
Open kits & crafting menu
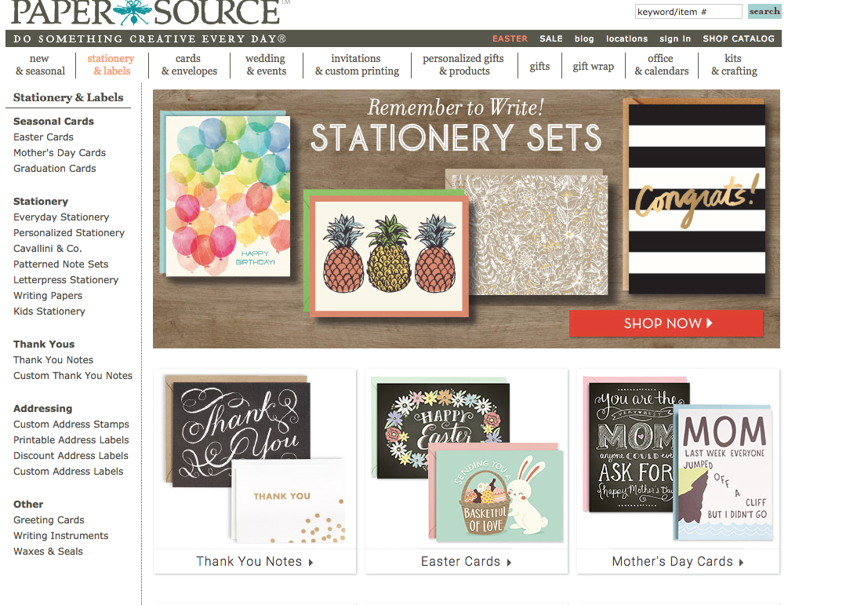point(734,65)
